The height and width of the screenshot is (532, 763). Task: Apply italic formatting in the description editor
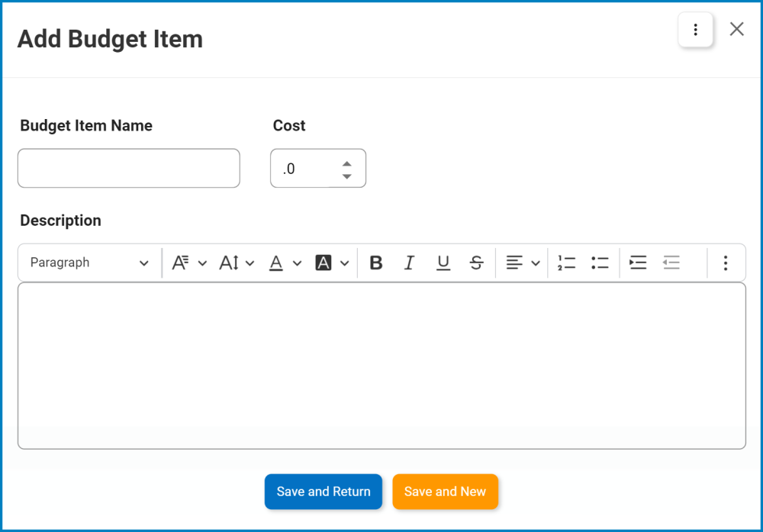(x=409, y=263)
